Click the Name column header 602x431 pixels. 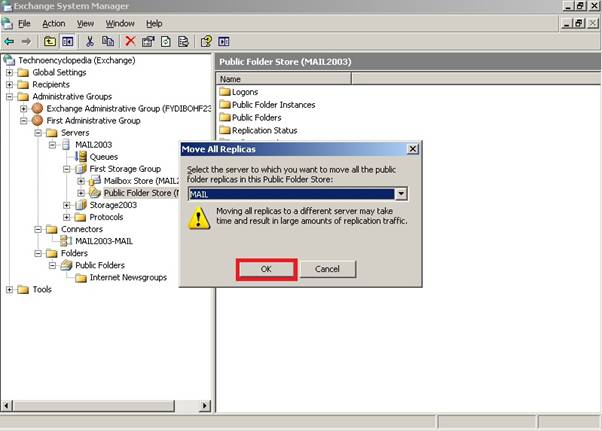coord(231,79)
